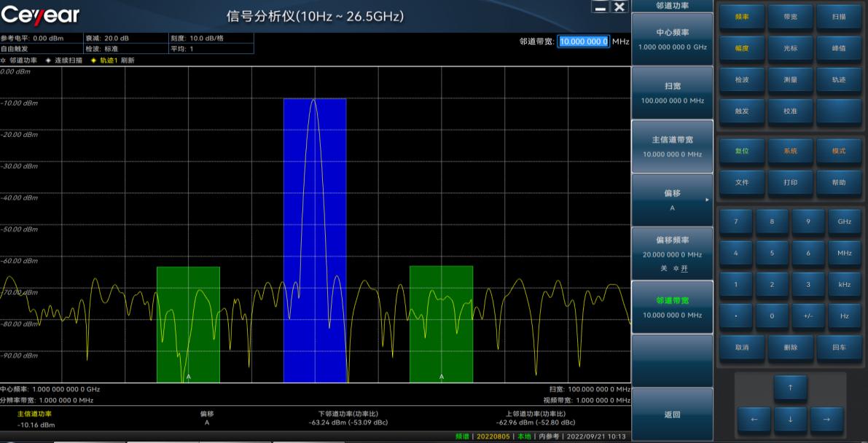Screen dimensions: 868x443
Task: Open the 测量 measurement menu
Action: click(x=790, y=79)
